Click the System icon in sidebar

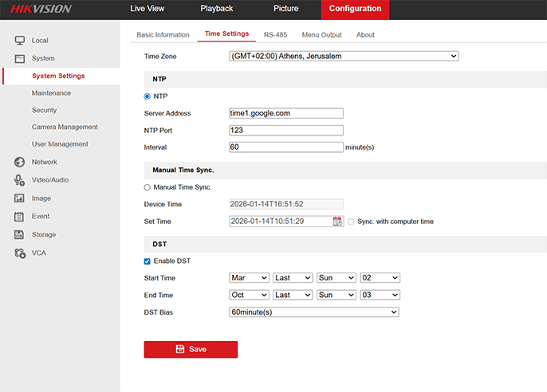(19, 58)
